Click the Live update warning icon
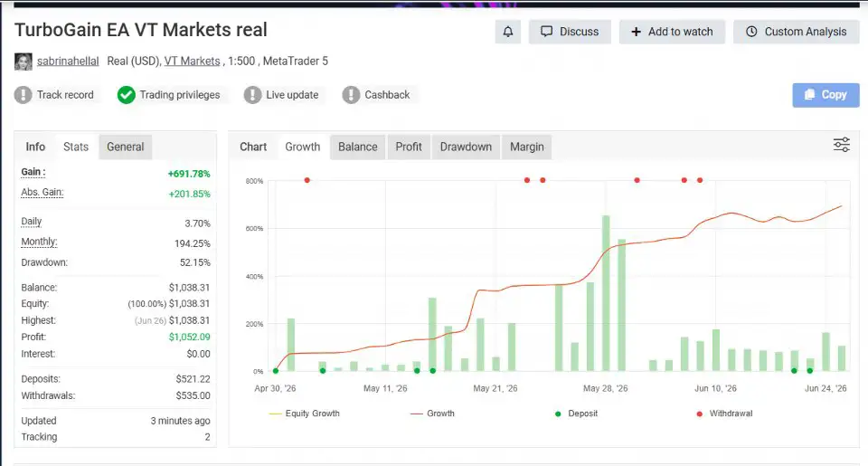868x466 pixels. (252, 95)
